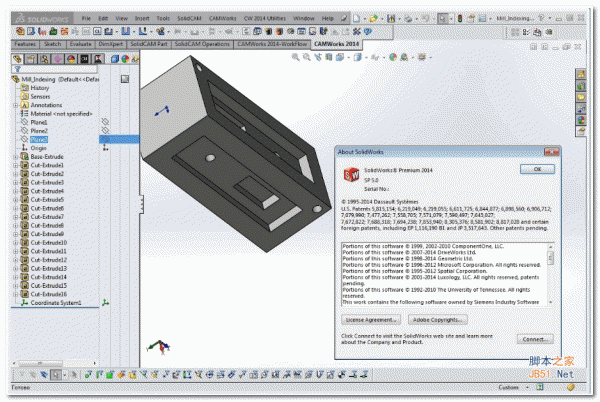Click the orientation triad in viewport corner
The height and width of the screenshot is (402, 600).
point(158,346)
